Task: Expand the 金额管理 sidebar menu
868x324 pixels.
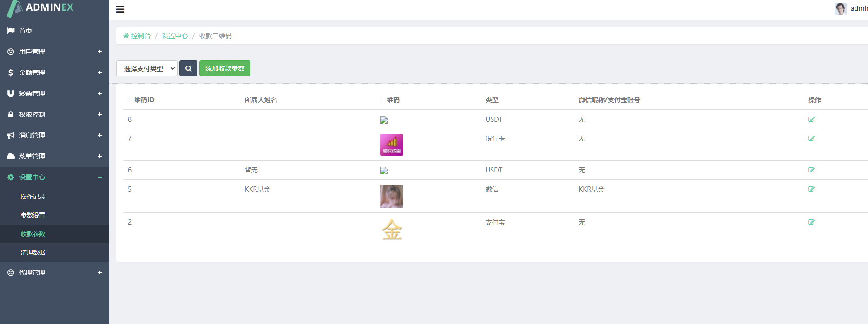Action: click(x=54, y=73)
